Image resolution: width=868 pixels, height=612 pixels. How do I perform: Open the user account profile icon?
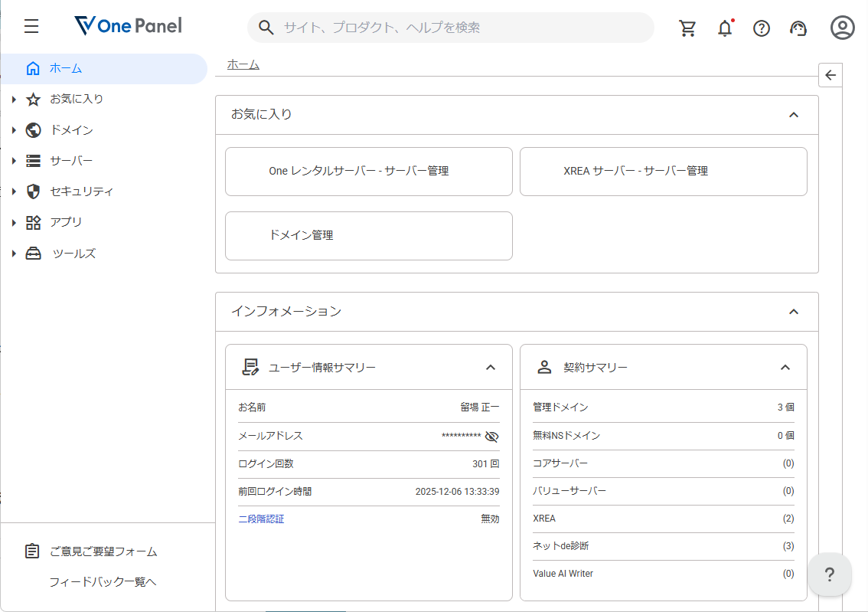click(x=842, y=28)
